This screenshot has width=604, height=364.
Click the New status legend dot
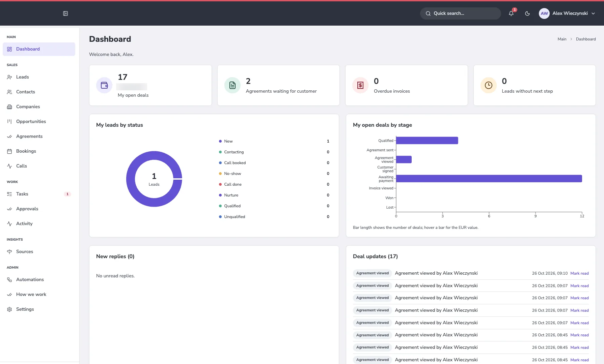point(220,141)
